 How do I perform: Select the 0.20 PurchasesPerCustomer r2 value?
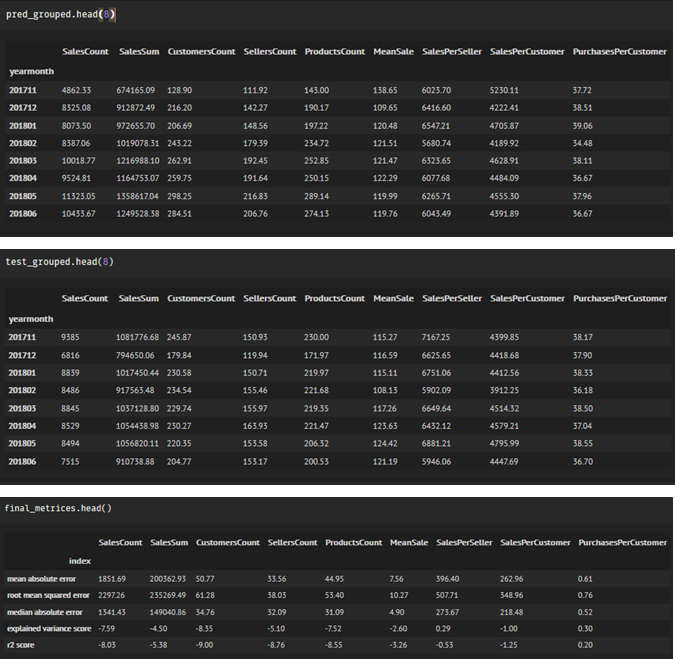[585, 645]
